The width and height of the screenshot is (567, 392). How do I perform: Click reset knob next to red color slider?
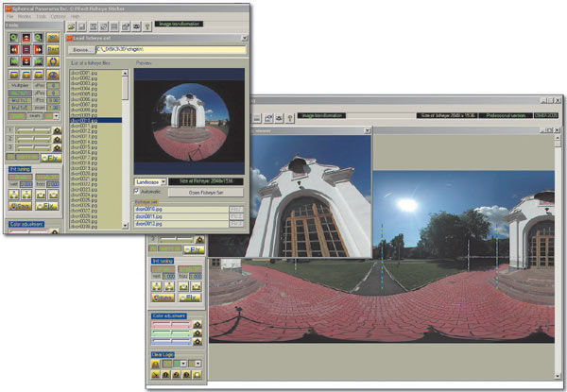(x=198, y=324)
